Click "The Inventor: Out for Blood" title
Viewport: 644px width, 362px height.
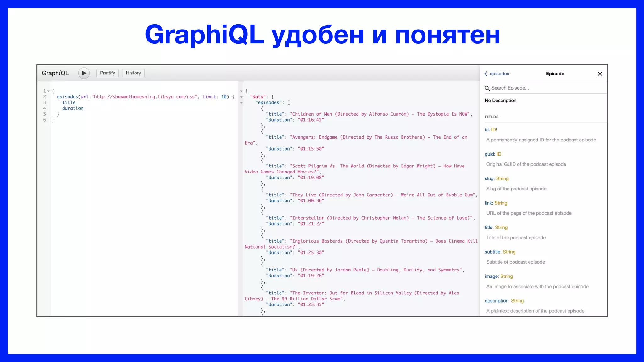coord(352,296)
